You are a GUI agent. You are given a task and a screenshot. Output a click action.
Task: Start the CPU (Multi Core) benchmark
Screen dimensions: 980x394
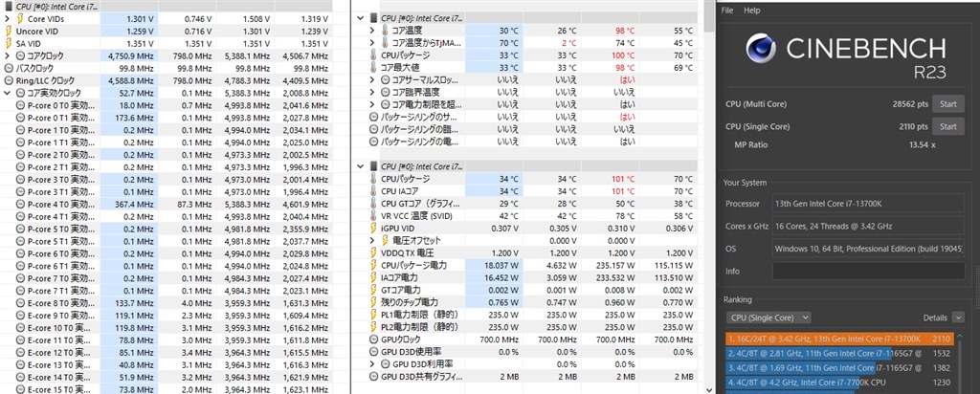pyautogui.click(x=948, y=104)
